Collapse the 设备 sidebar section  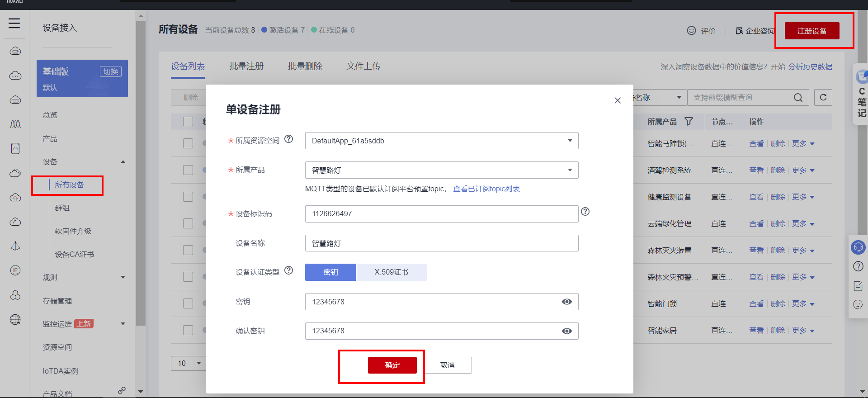pos(123,162)
